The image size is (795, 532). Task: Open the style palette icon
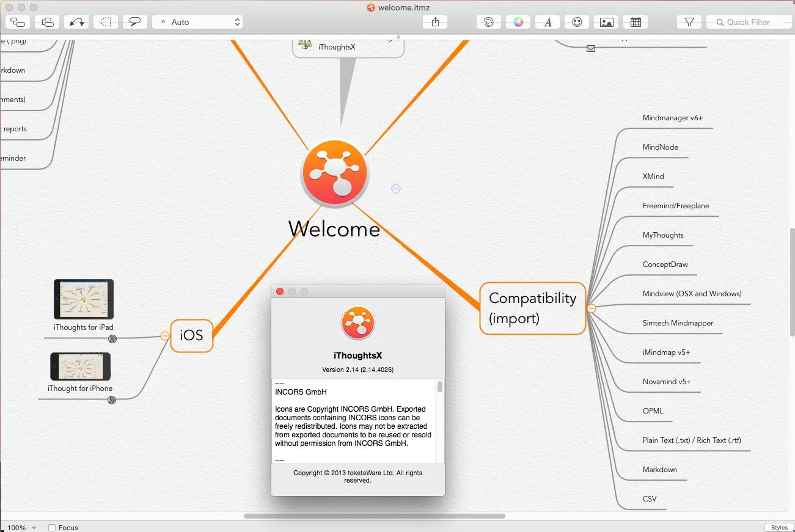(488, 22)
